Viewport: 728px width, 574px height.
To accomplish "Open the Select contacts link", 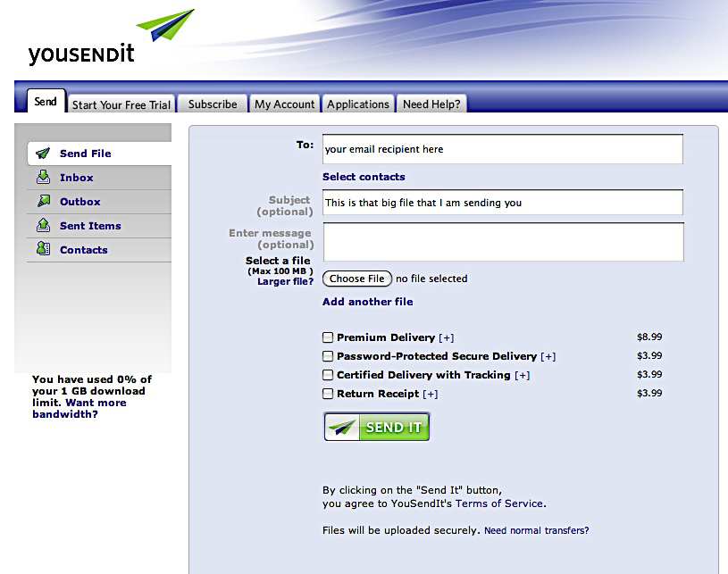I will [x=364, y=177].
